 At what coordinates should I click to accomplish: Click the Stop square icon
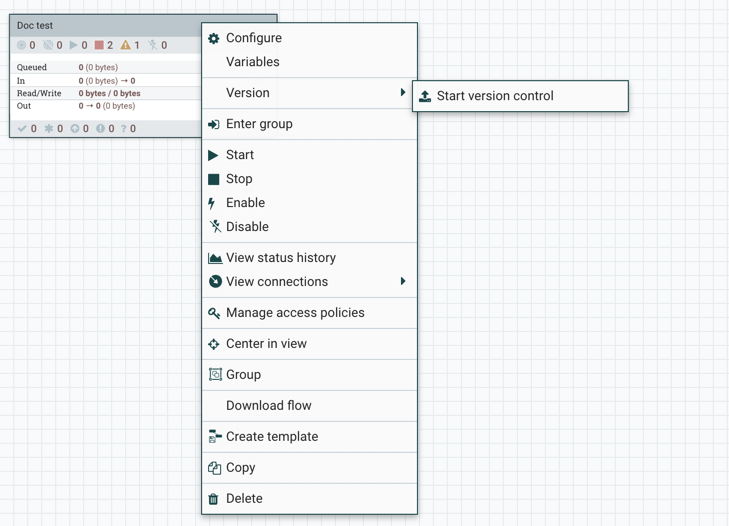point(214,179)
